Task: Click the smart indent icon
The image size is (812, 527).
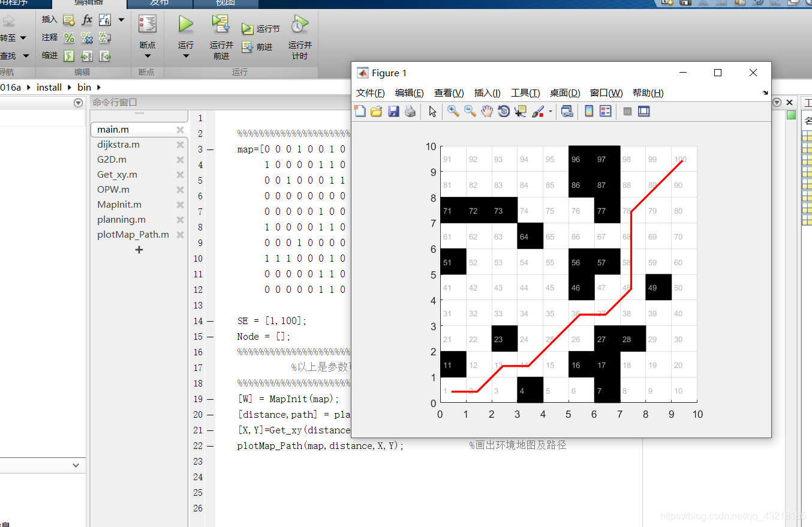Action: [69, 56]
